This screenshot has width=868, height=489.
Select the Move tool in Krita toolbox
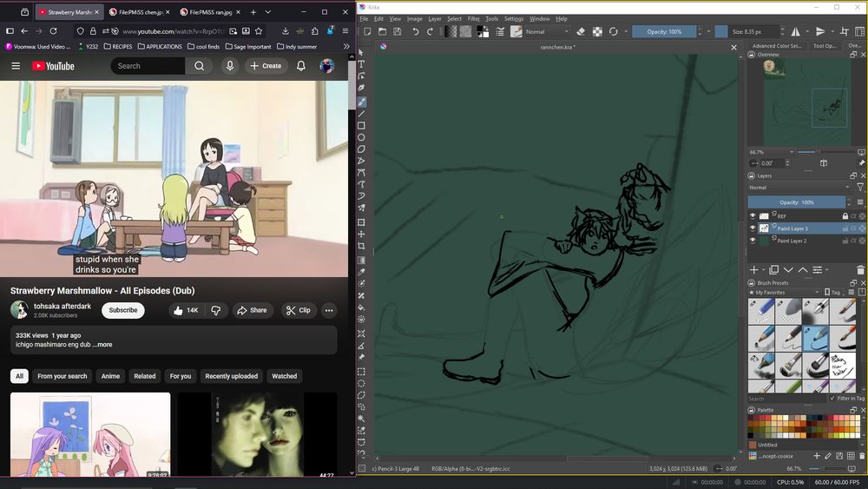(361, 235)
